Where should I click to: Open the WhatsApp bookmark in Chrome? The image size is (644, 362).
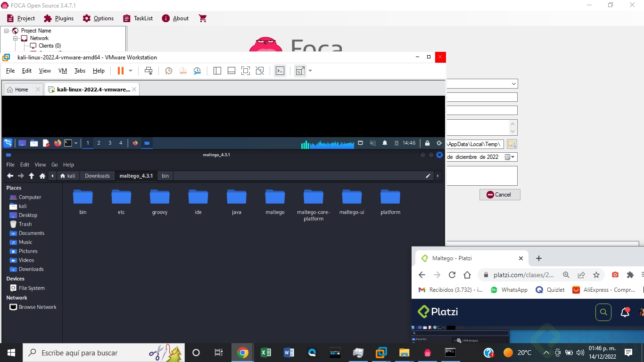pyautogui.click(x=509, y=290)
